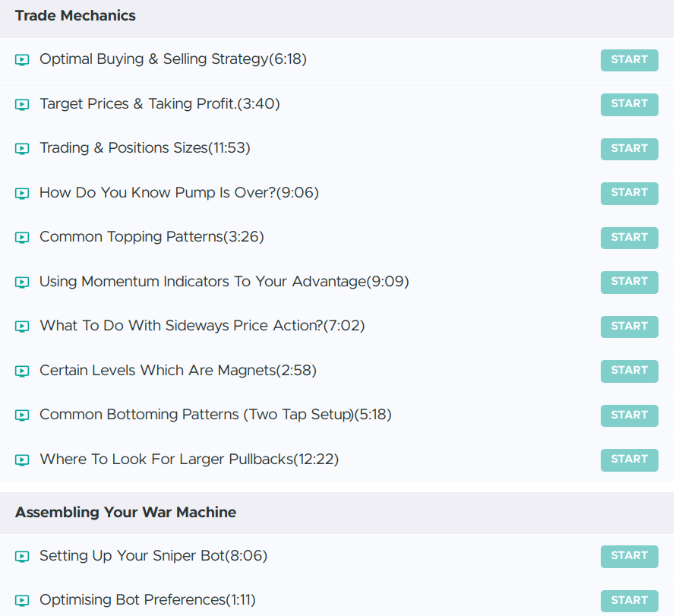Click video icon for Where To Look For Larger Pullbacks
This screenshot has height=616, width=679.
point(22,460)
